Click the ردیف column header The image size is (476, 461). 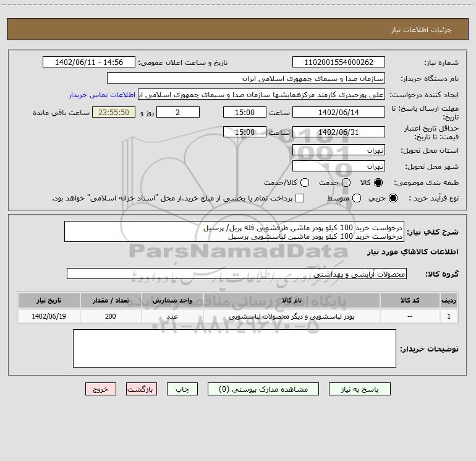(x=449, y=300)
